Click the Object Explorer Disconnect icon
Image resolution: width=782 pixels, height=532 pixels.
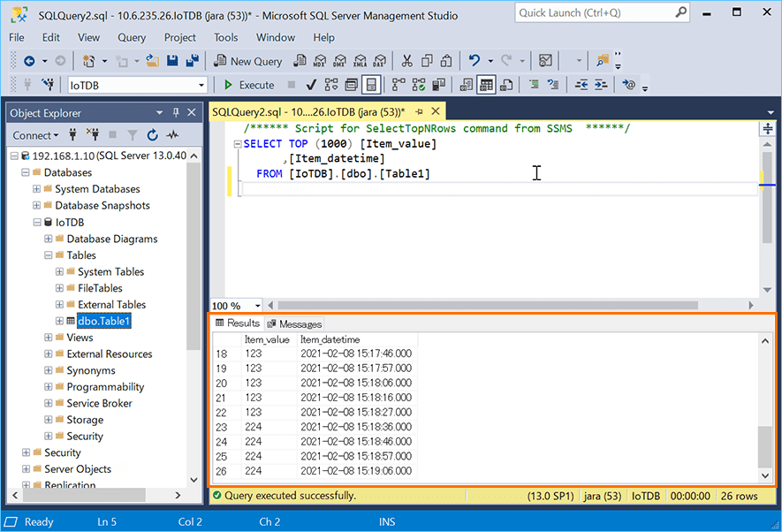click(93, 135)
